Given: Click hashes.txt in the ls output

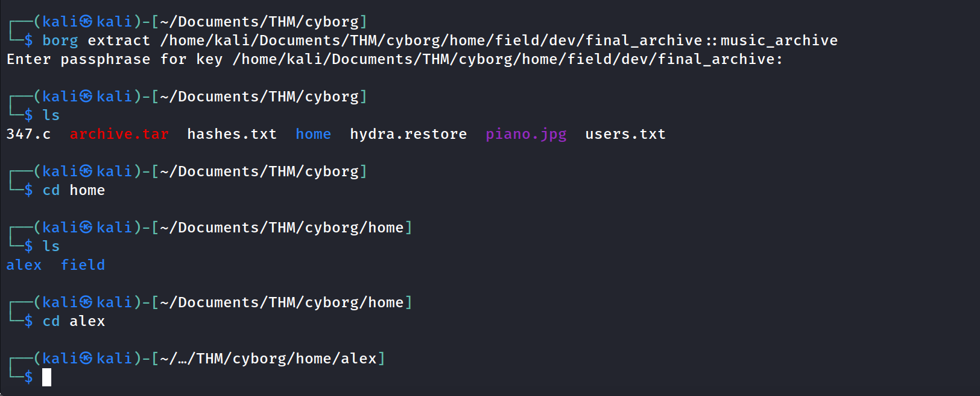Looking at the screenshot, I should pyautogui.click(x=232, y=134).
